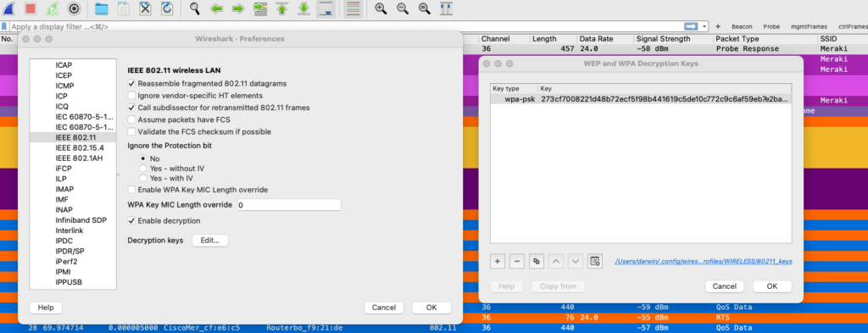The height and width of the screenshot is (333, 868).
Task: Add new decryption key with plus button
Action: [498, 261]
